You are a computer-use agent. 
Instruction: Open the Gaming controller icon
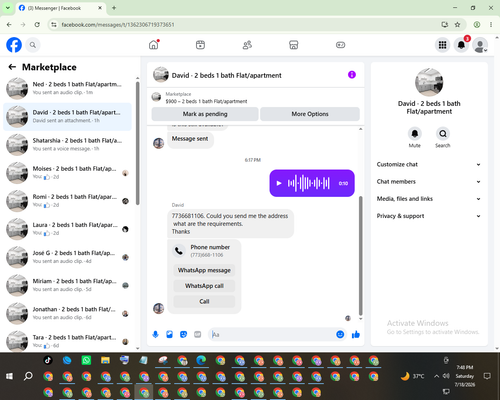340,45
